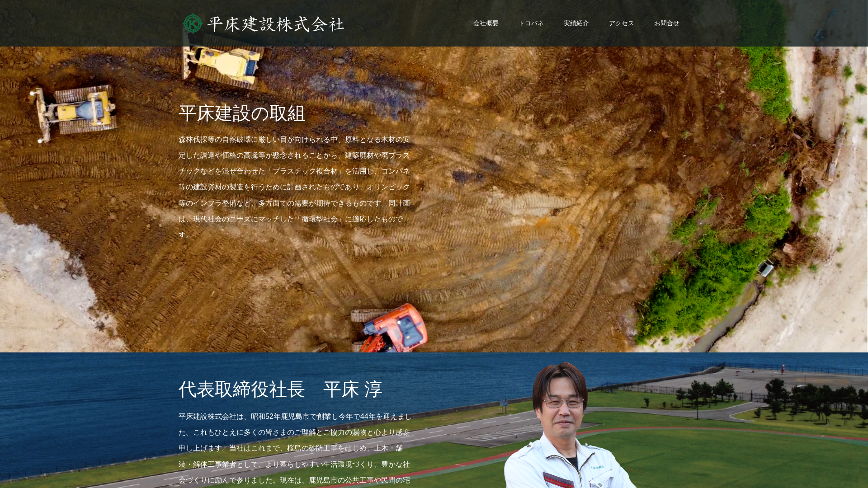The height and width of the screenshot is (488, 868).
Task: Click the paragraph about プラスチック複合材
Action: tap(294, 187)
